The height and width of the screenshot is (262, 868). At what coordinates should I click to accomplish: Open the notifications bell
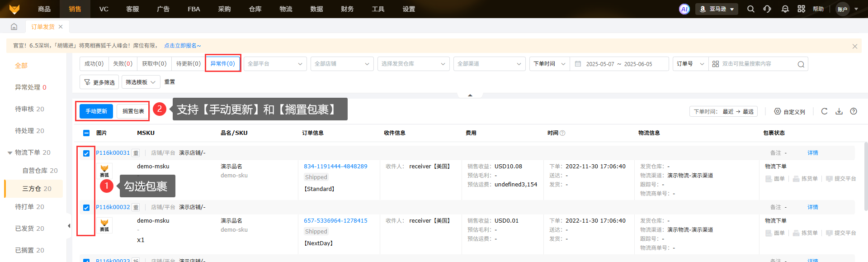(x=785, y=9)
